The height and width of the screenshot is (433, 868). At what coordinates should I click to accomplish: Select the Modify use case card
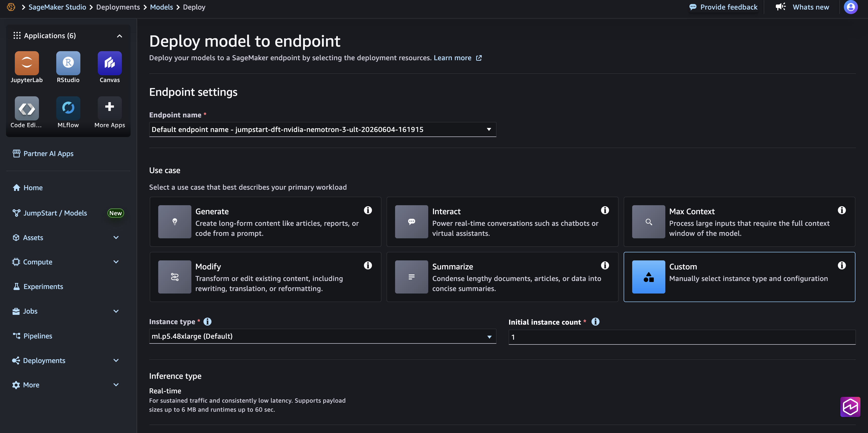pos(265,277)
